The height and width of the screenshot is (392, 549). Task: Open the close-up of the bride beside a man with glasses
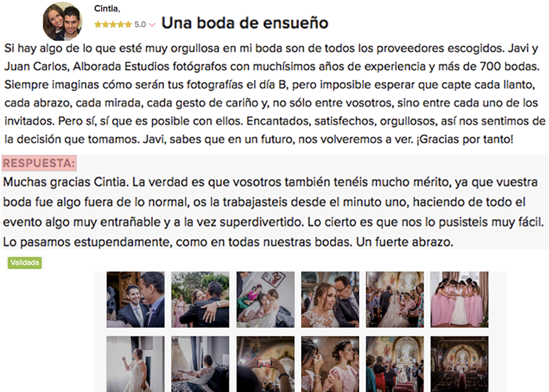[330, 299]
